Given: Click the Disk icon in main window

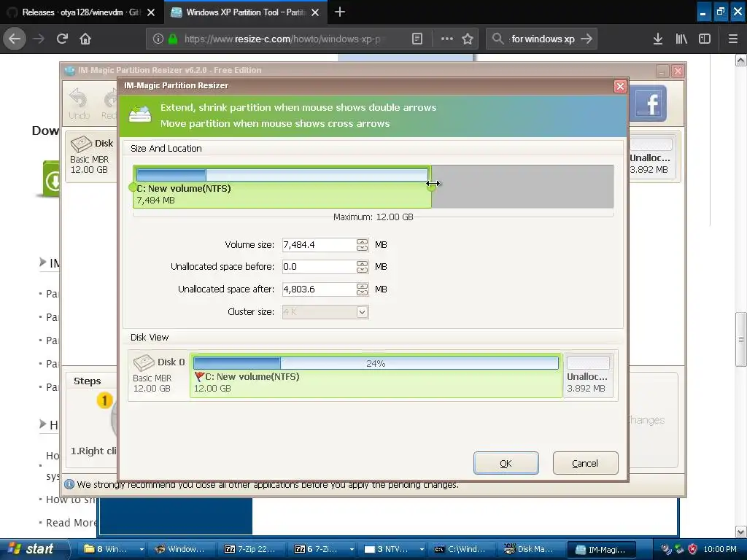Looking at the screenshot, I should point(81,144).
